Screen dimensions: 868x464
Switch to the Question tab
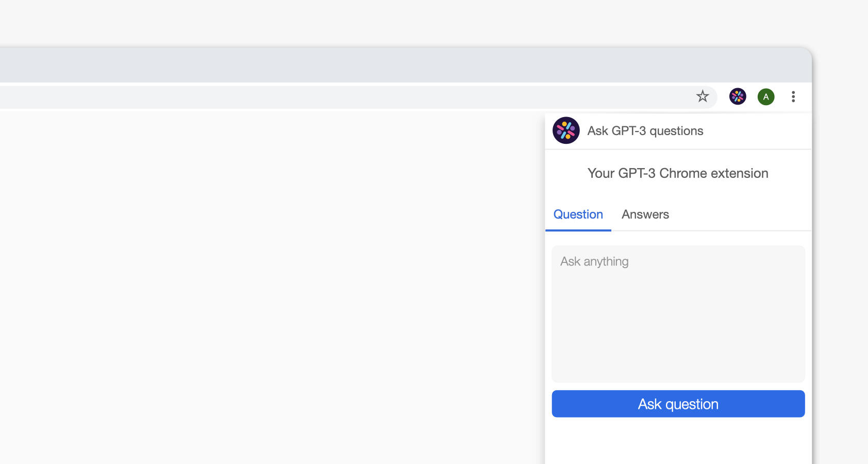pyautogui.click(x=578, y=214)
